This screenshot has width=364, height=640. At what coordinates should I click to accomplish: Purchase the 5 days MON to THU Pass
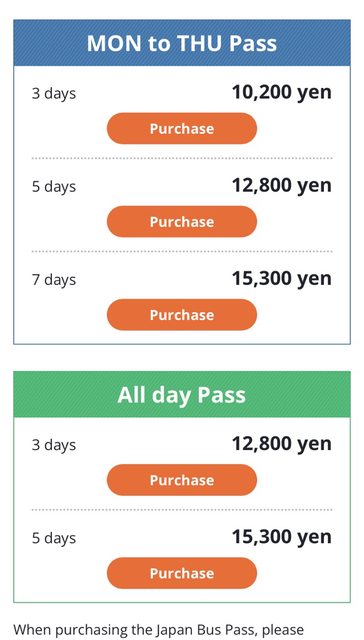coord(182,222)
